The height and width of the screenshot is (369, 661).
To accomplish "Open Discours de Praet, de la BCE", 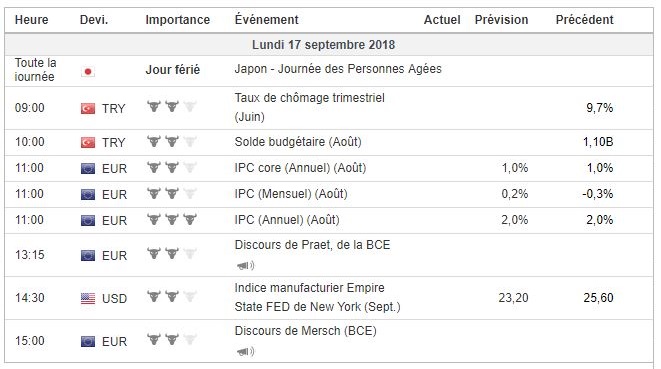I will pyautogui.click(x=312, y=245).
